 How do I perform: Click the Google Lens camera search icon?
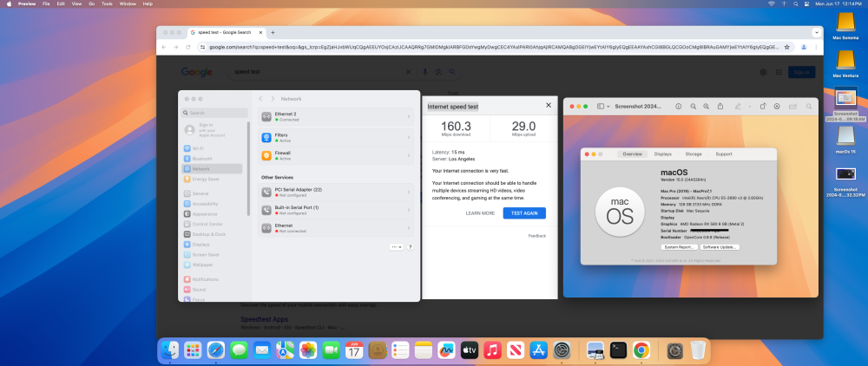click(x=438, y=72)
